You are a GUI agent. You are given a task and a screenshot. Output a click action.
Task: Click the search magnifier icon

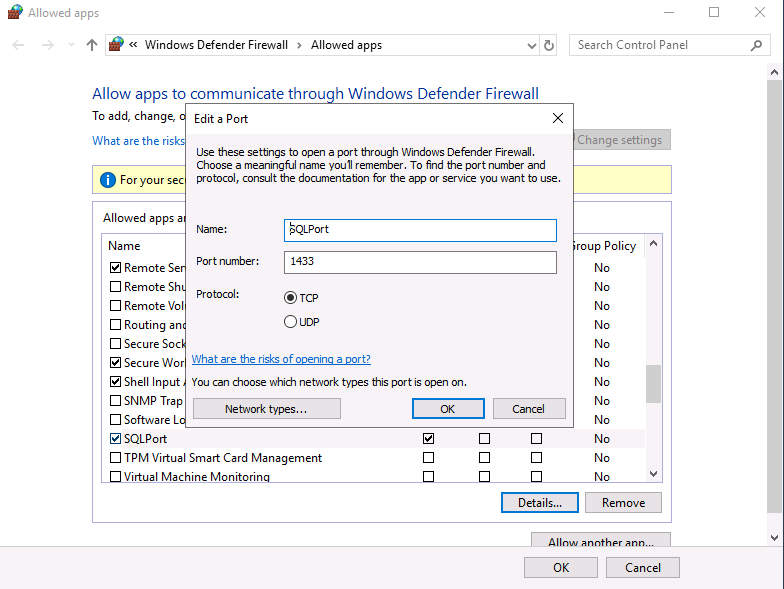756,46
